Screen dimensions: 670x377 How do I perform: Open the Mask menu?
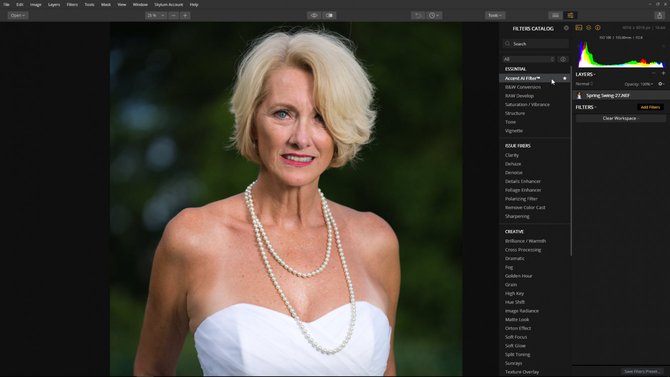point(106,5)
